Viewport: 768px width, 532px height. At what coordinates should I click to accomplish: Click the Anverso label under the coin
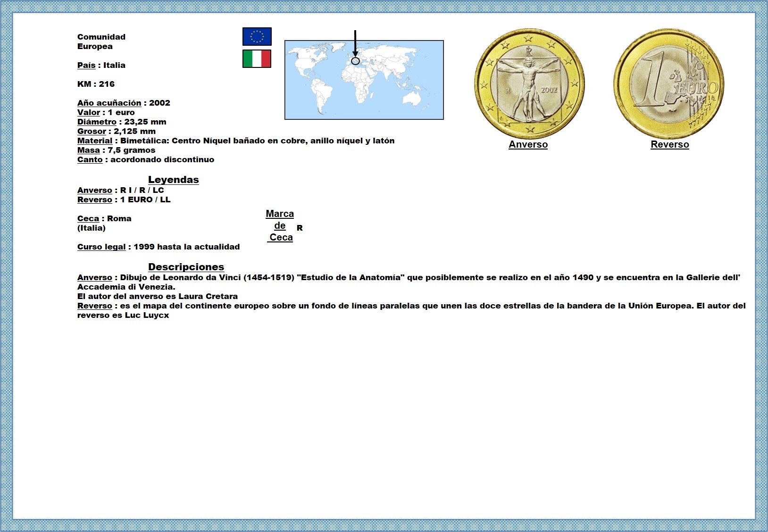pos(528,145)
